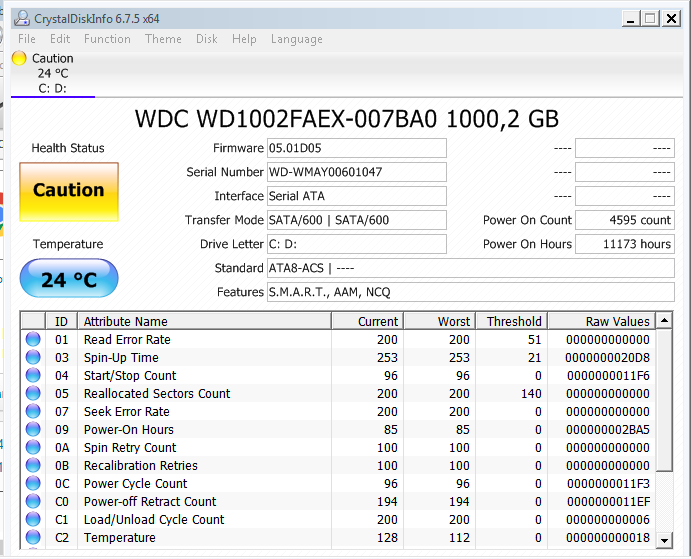Open the Theme menu
Screen dimensions: 691x559
[x=163, y=39]
